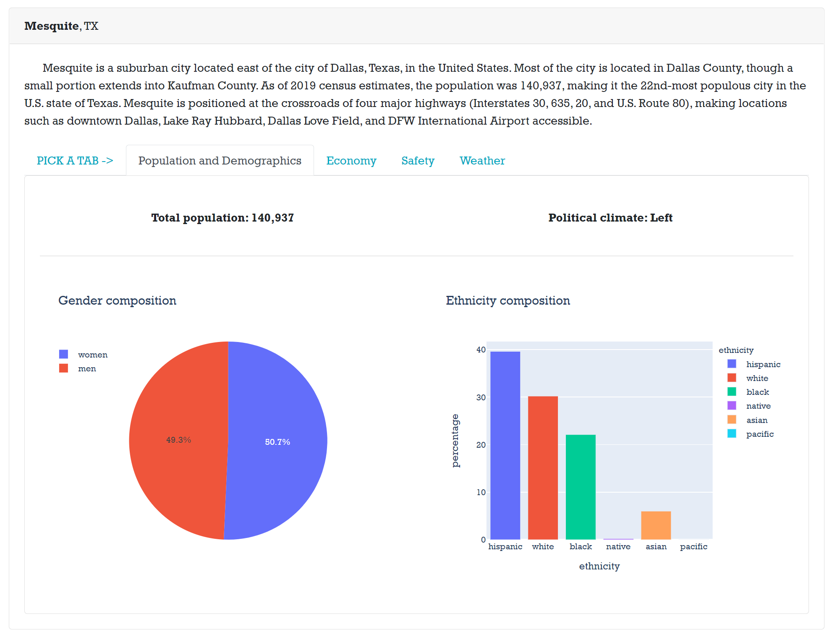
Task: Open the Economy tab
Action: coord(351,161)
